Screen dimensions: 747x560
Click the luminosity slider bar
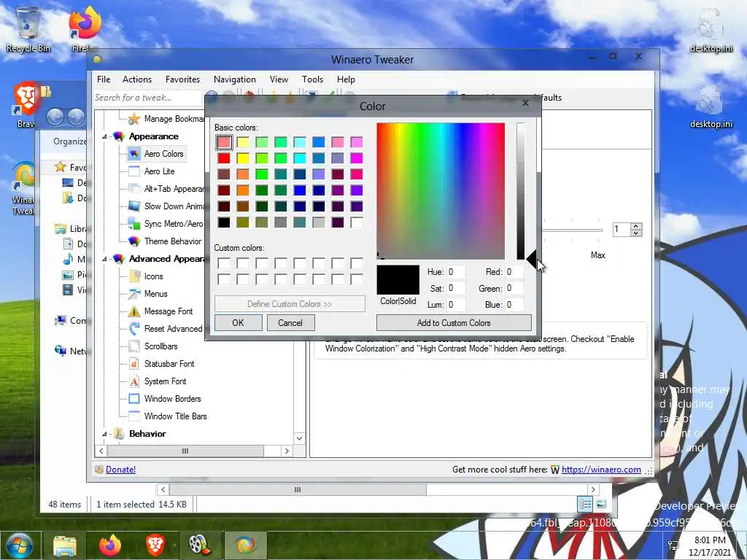click(521, 191)
